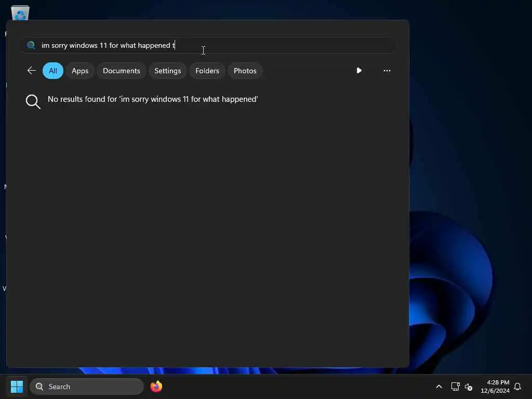Viewport: 532px width, 399px height.
Task: Open the notification bell
Action: [x=517, y=387]
